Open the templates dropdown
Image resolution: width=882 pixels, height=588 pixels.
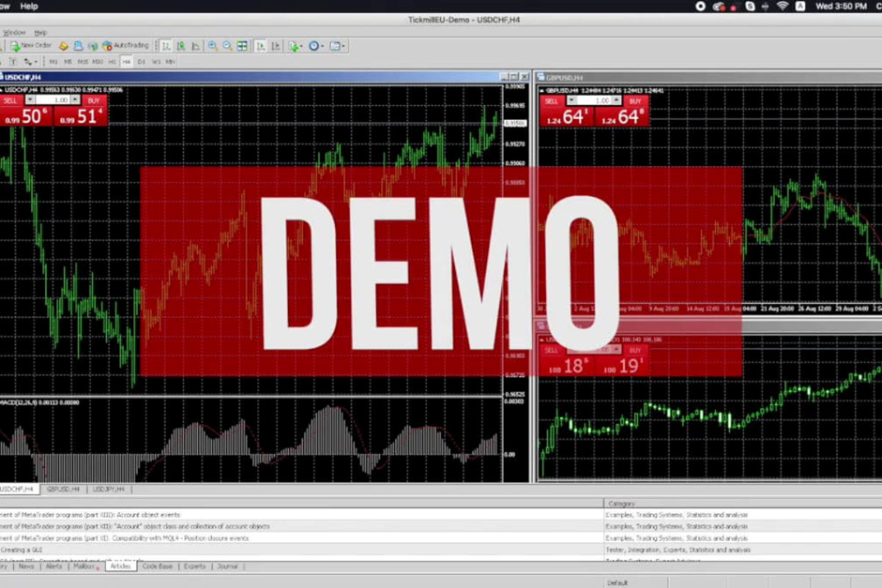(337, 46)
